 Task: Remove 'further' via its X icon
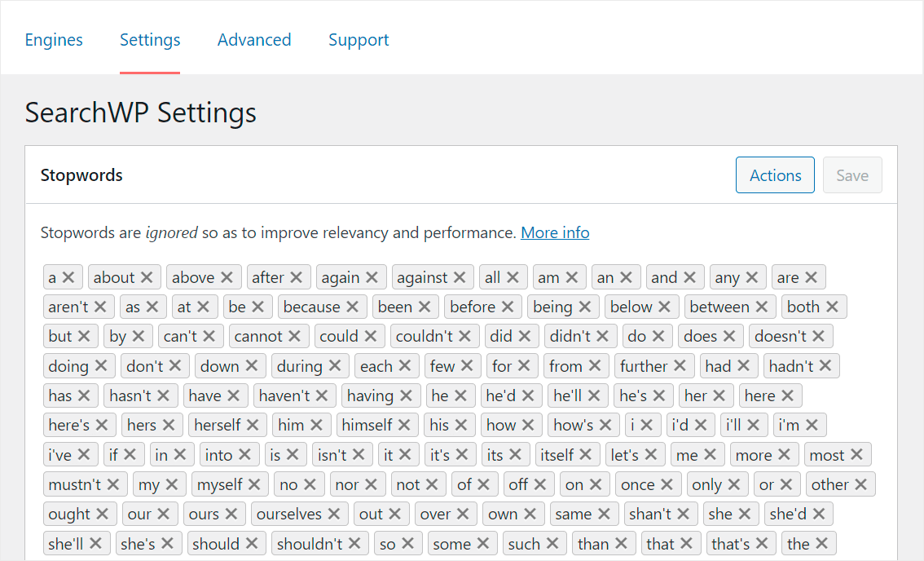tap(680, 366)
